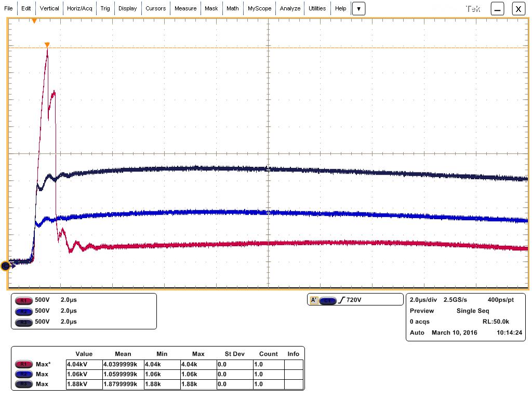532x399 pixels.
Task: Open the Horiz/Acq menu
Action: tap(79, 8)
